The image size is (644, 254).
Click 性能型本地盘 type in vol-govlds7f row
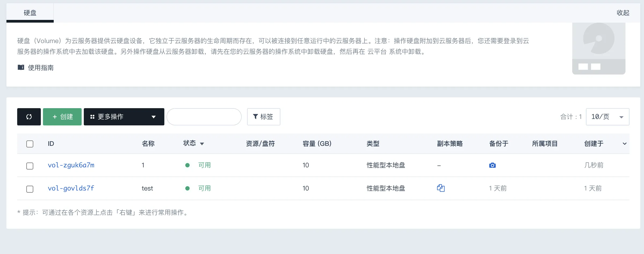click(x=386, y=188)
